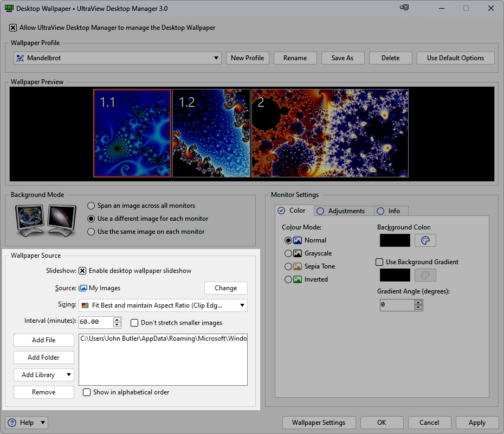The width and height of the screenshot is (504, 434).
Task: Open the Add Library dropdown arrow
Action: (x=69, y=375)
